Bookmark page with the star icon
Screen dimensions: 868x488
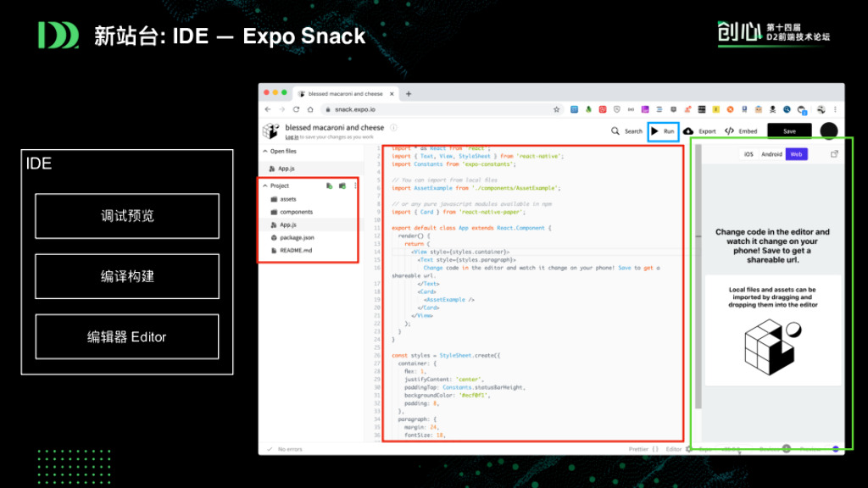coord(557,109)
